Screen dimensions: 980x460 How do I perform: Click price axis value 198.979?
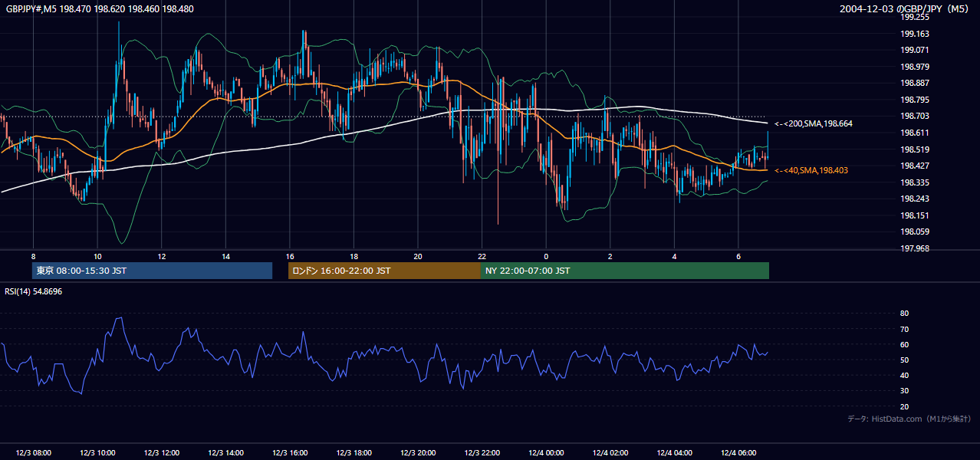click(x=914, y=67)
